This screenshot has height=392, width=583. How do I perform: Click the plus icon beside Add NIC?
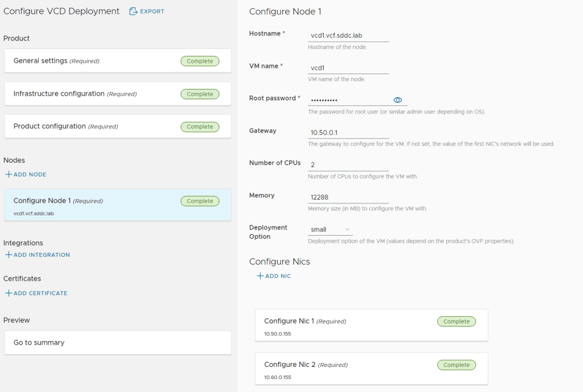[260, 276]
